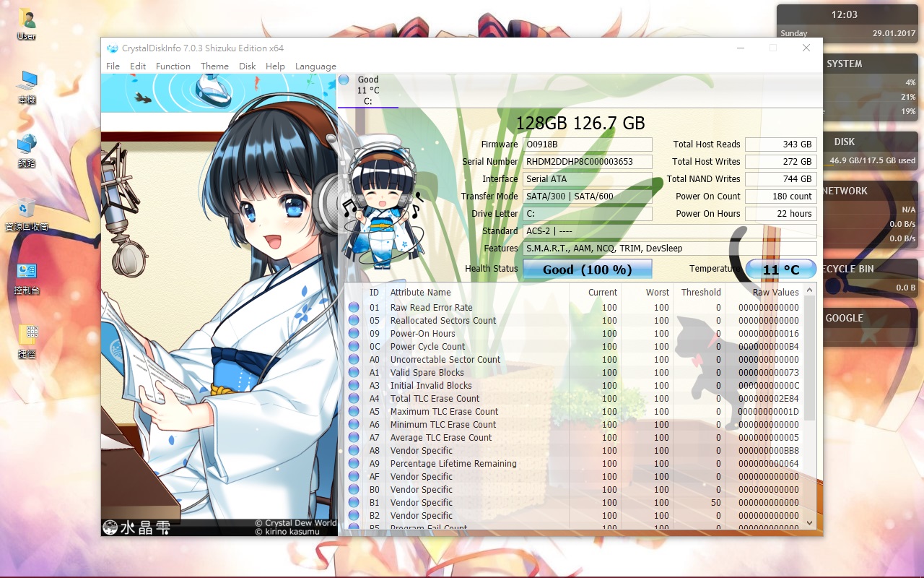
Task: Click the Total Host Writes value 272 GB
Action: tap(781, 162)
